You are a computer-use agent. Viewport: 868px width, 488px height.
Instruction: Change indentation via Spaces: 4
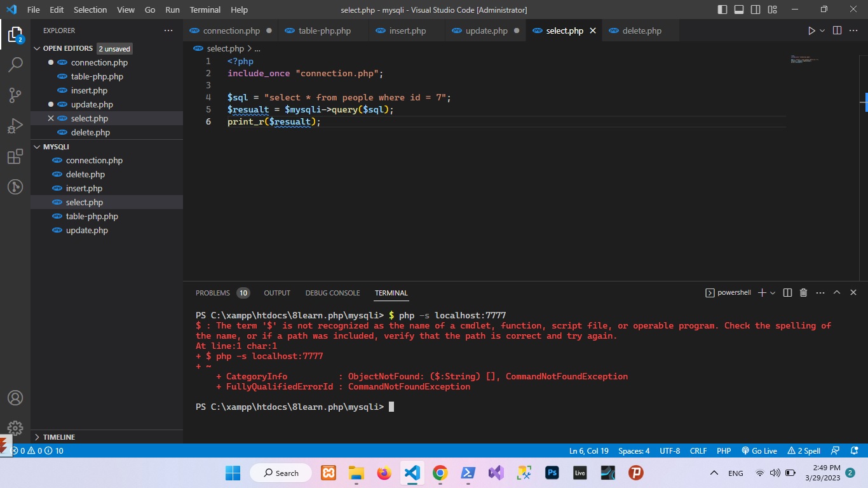coord(634,451)
